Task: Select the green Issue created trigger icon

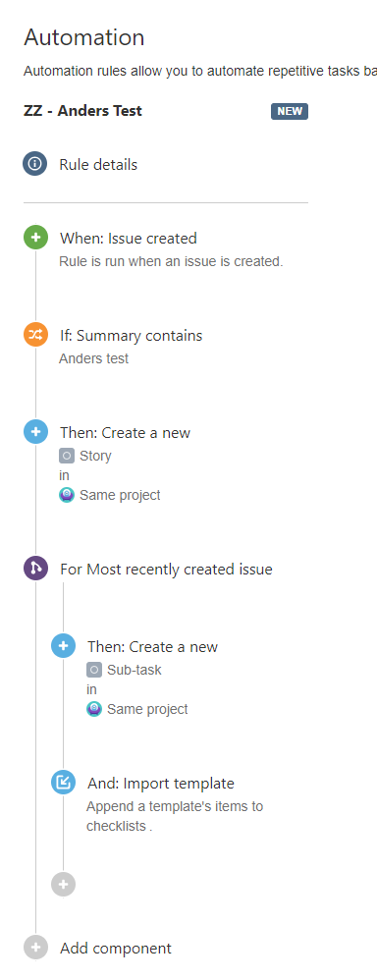Action: click(x=35, y=238)
